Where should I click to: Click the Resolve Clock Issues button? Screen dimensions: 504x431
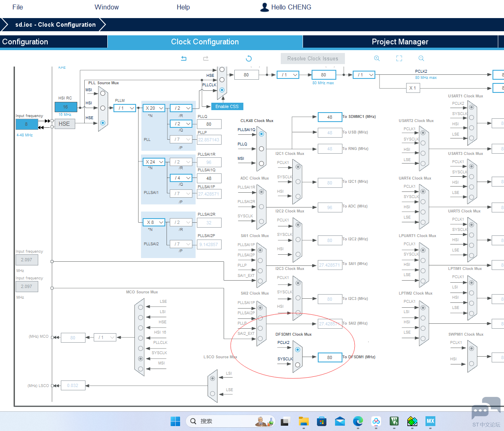coord(313,59)
